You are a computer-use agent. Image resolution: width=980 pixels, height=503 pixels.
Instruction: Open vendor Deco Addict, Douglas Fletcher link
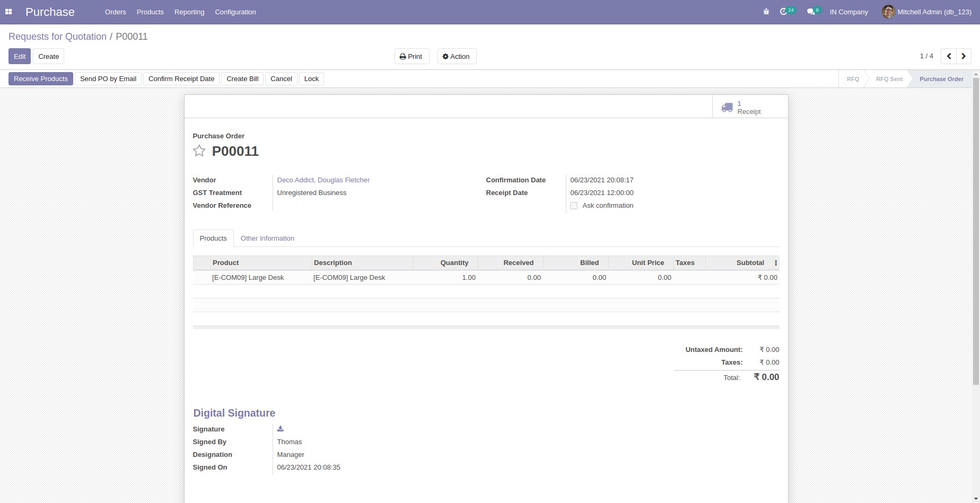[323, 180]
